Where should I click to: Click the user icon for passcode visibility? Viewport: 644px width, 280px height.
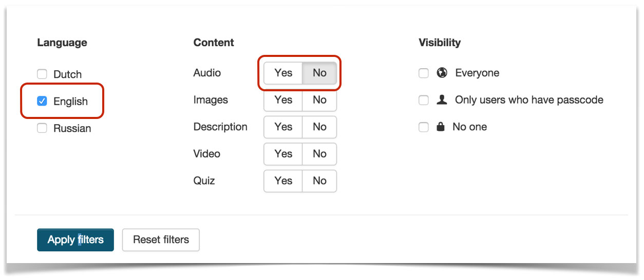pyautogui.click(x=441, y=100)
